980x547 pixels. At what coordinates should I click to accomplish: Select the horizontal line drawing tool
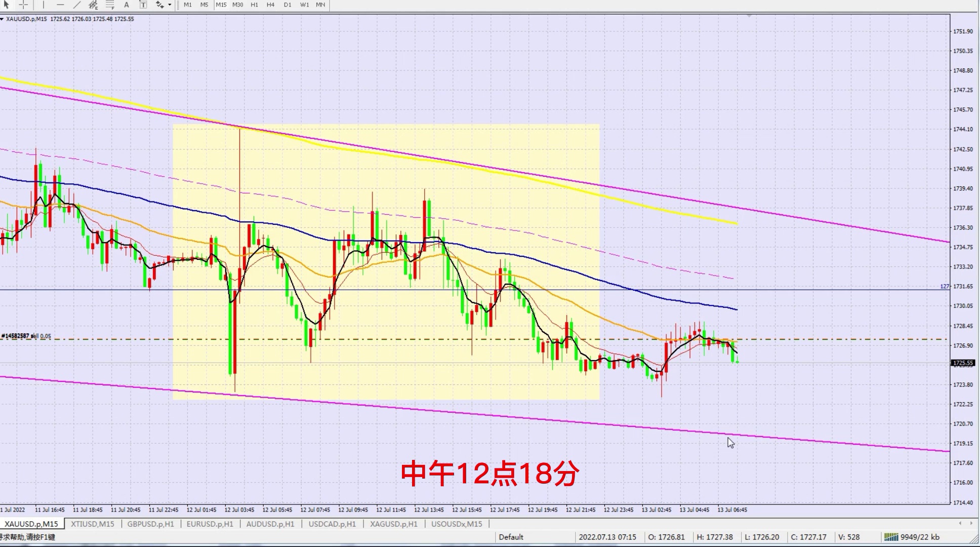click(x=60, y=5)
